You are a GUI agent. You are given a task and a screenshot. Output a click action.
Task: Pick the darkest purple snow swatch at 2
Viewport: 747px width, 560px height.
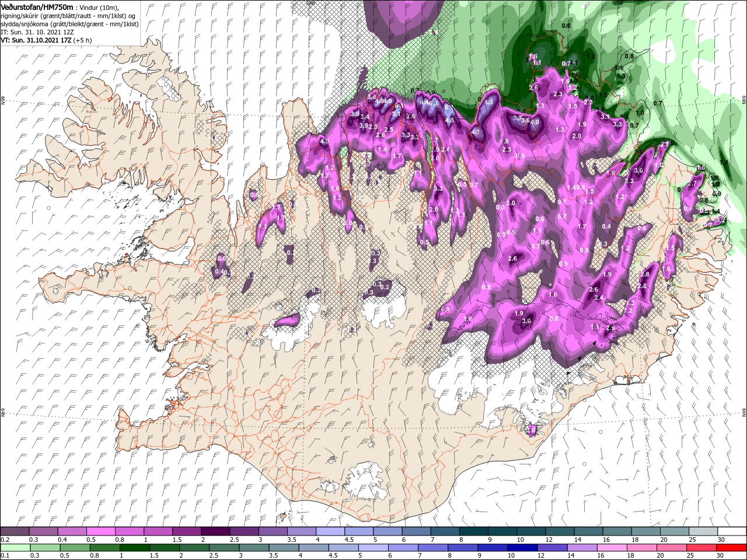click(x=215, y=531)
